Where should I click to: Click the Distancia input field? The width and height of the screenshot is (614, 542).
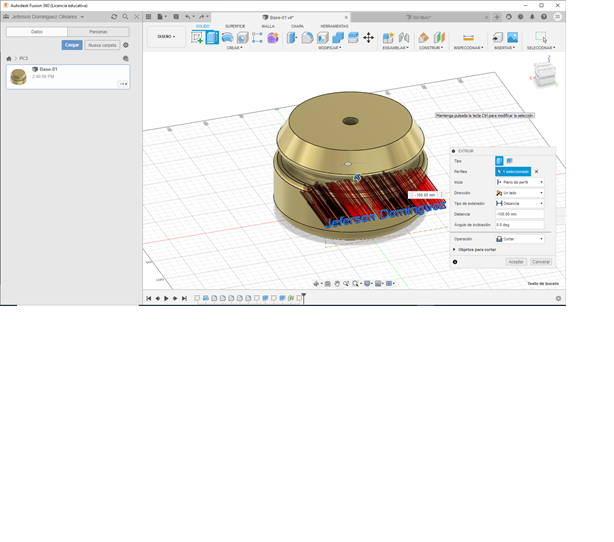coord(520,214)
